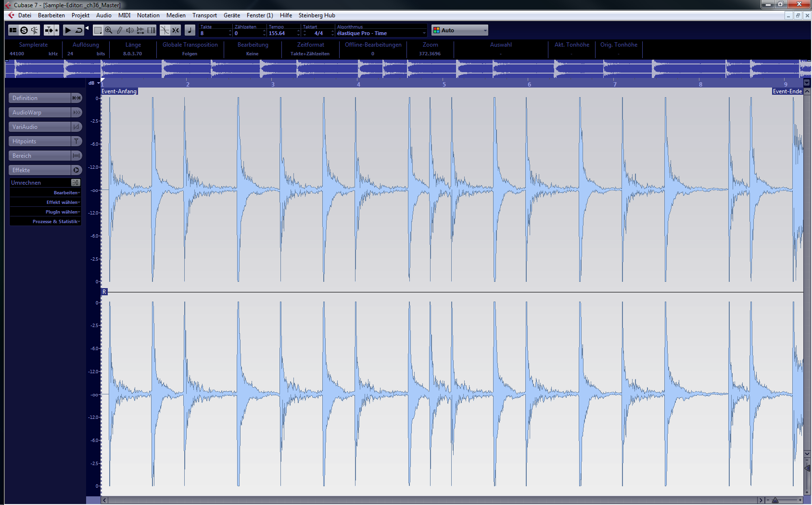Click the Hitpoints funnel icon
Image resolution: width=812 pixels, height=505 pixels.
pos(76,141)
